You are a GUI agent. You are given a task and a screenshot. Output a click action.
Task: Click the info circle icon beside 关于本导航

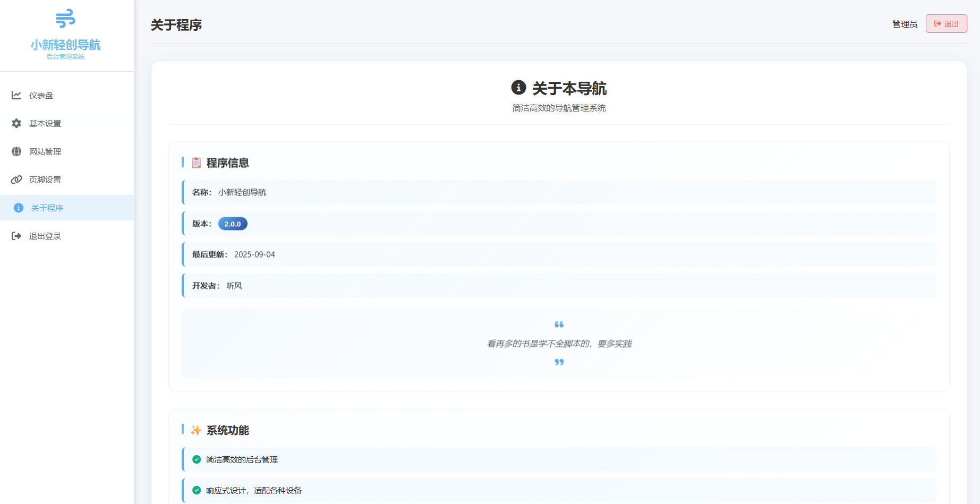[x=518, y=87]
